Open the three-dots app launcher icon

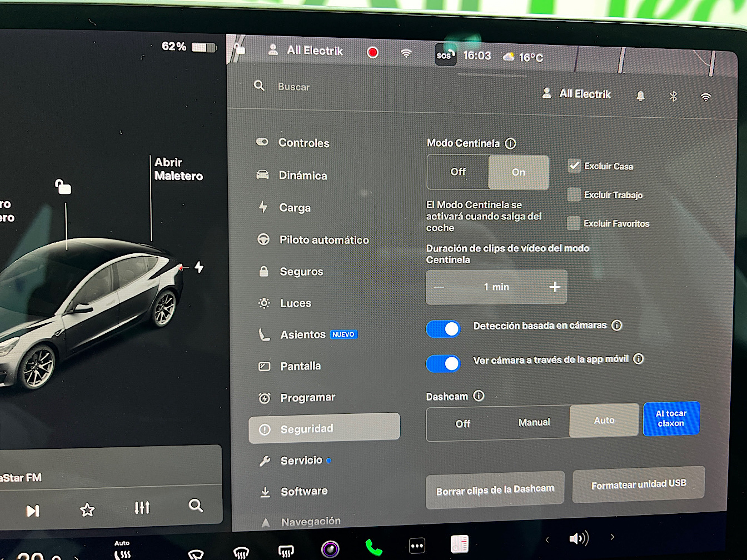tap(417, 546)
